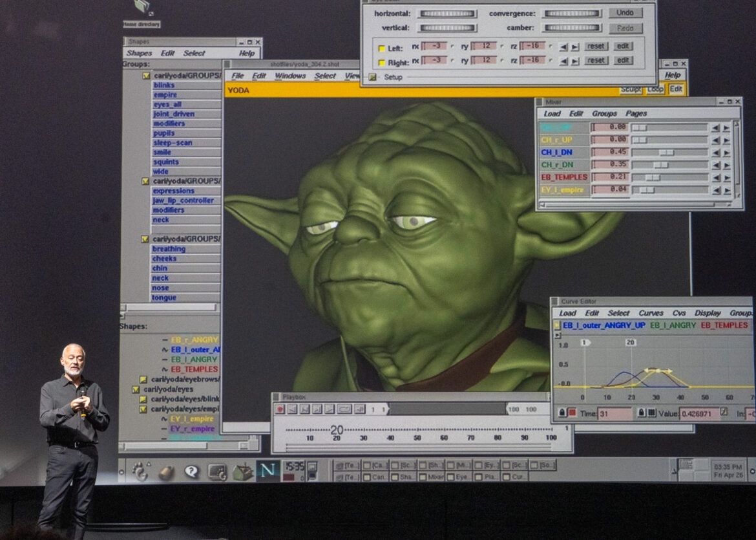Click right arrow on EY_l_empire mixer row
The height and width of the screenshot is (540, 756).
(726, 191)
